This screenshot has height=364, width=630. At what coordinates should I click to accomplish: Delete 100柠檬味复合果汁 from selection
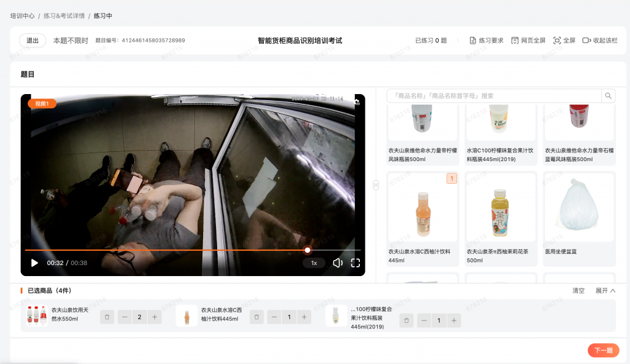(x=406, y=320)
